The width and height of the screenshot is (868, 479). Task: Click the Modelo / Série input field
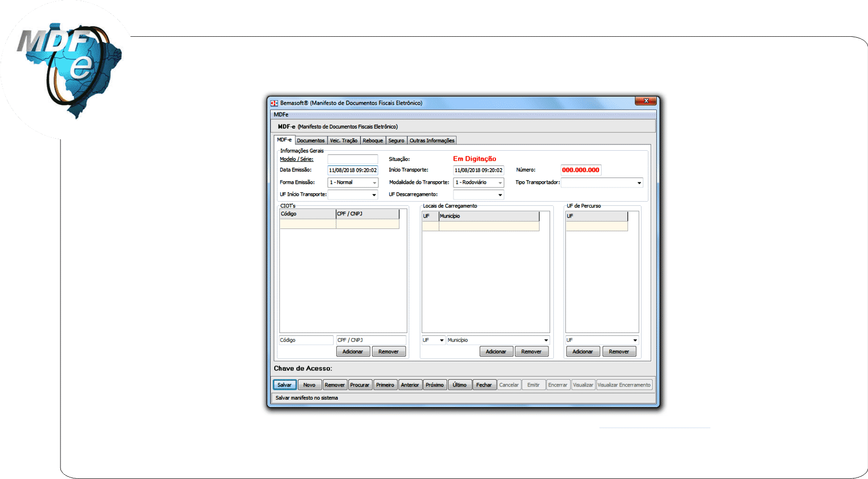[353, 159]
